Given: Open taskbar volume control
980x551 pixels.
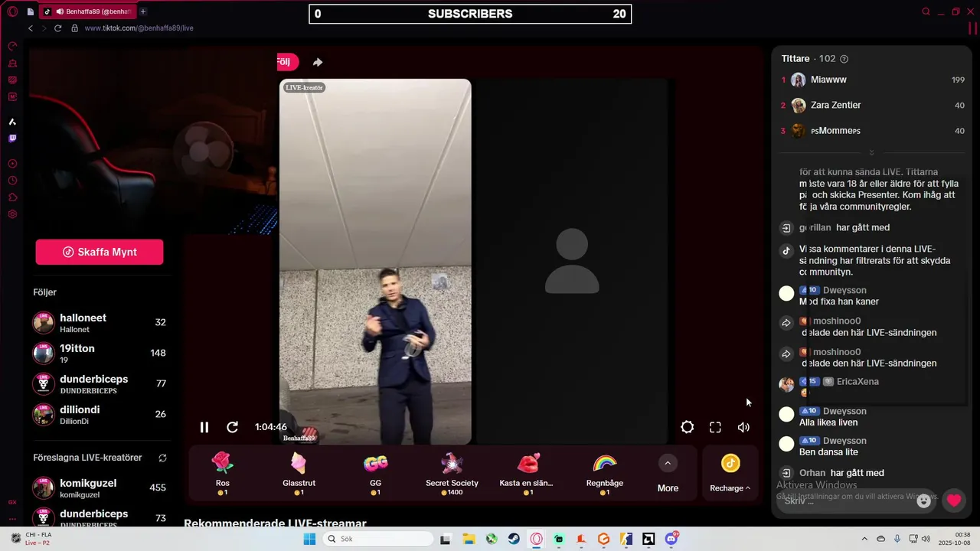Looking at the screenshot, I should coord(926,539).
